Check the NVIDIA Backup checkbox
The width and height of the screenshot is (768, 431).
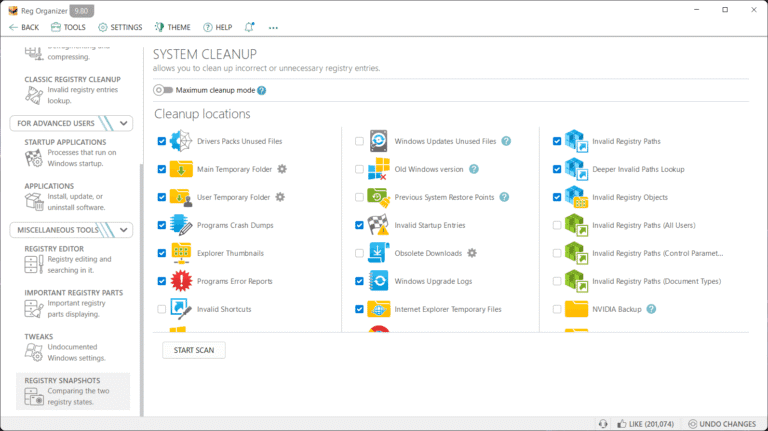pyautogui.click(x=557, y=309)
